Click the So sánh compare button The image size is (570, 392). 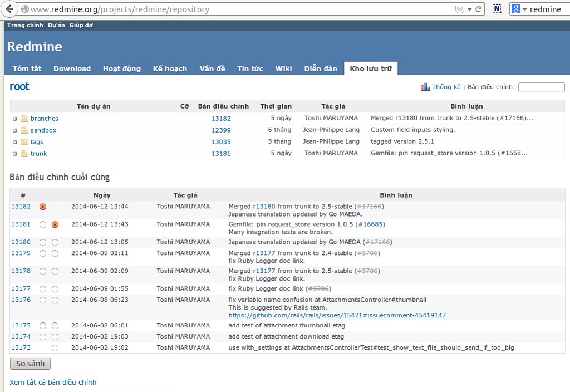point(30,364)
